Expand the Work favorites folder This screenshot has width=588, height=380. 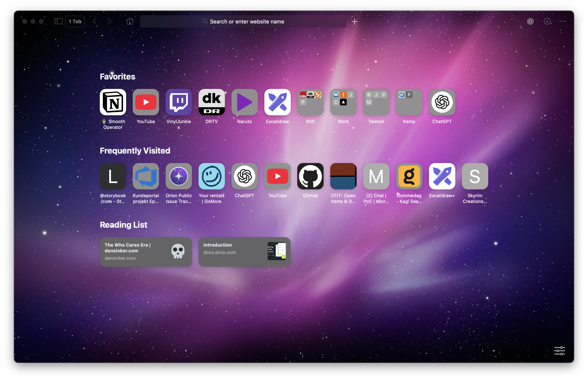(343, 102)
